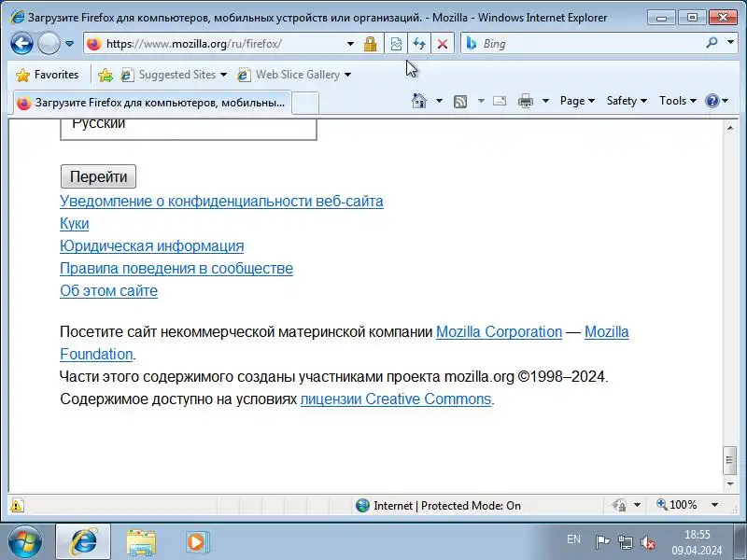The image size is (747, 560).
Task: Expand the feeds dropdown arrow
Action: click(481, 101)
